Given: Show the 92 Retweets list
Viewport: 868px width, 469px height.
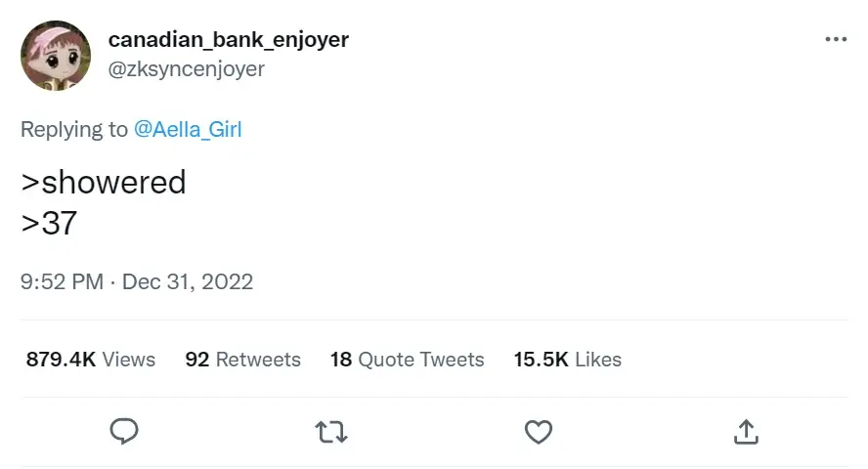Looking at the screenshot, I should tap(243, 360).
